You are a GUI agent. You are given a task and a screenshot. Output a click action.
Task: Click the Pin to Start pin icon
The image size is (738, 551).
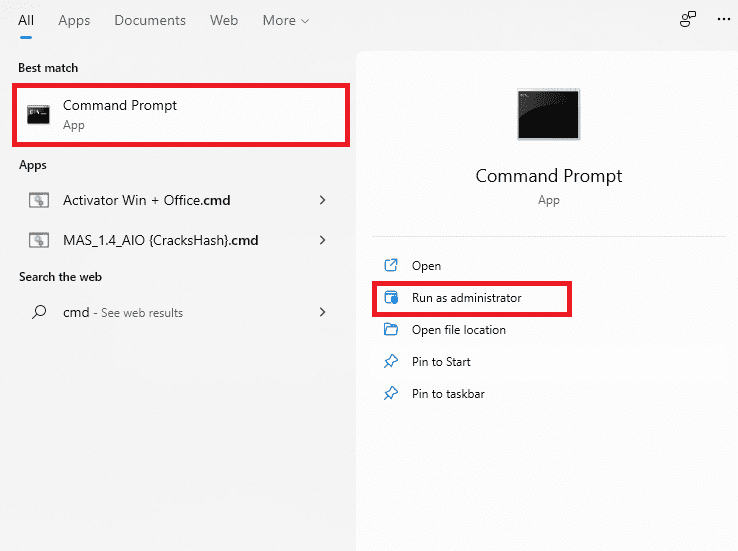pyautogui.click(x=391, y=361)
